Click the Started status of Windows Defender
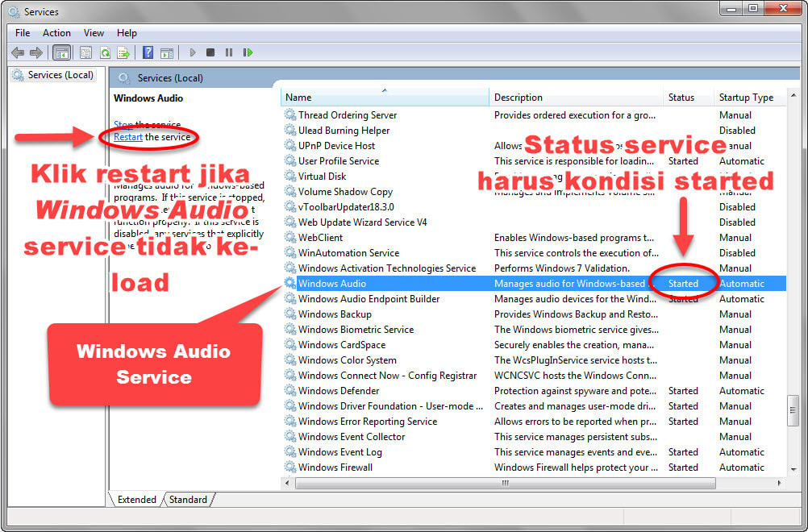Viewport: 808px width, 532px height. click(x=683, y=391)
